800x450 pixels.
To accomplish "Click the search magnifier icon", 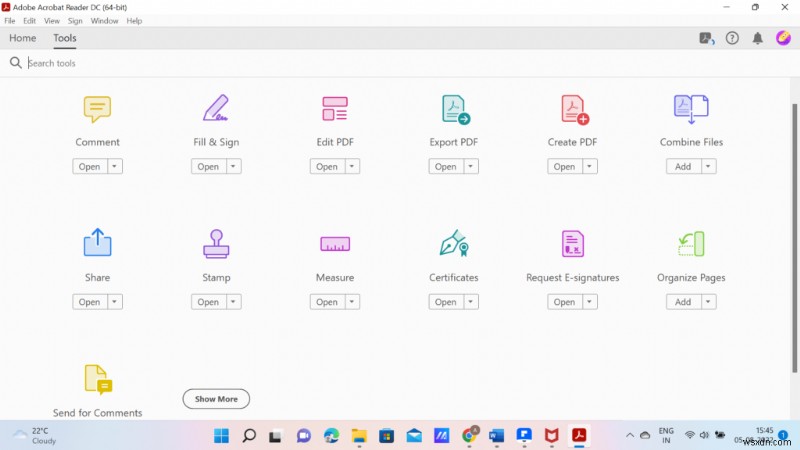I will point(15,63).
